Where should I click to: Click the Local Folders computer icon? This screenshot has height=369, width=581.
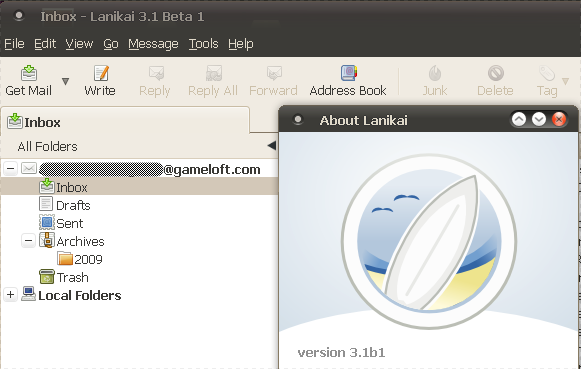29,294
